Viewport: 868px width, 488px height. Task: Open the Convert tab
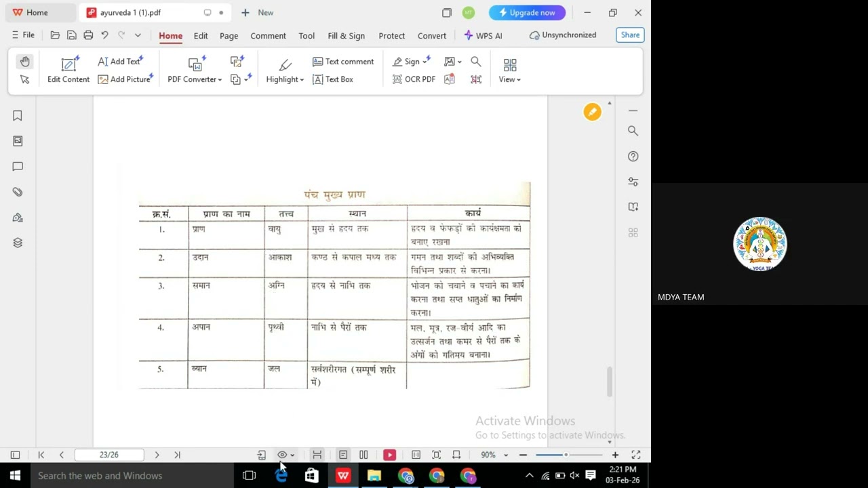[432, 35]
